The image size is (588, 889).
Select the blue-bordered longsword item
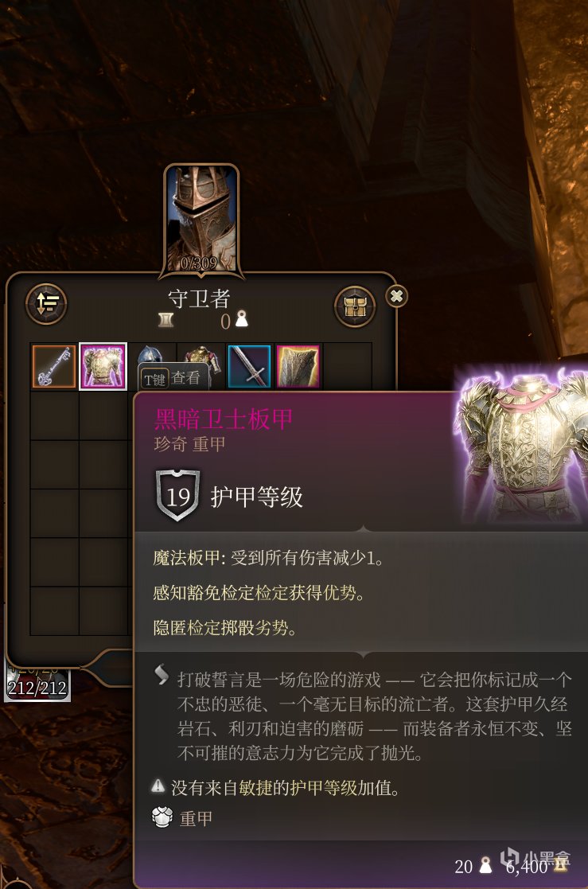(x=250, y=366)
